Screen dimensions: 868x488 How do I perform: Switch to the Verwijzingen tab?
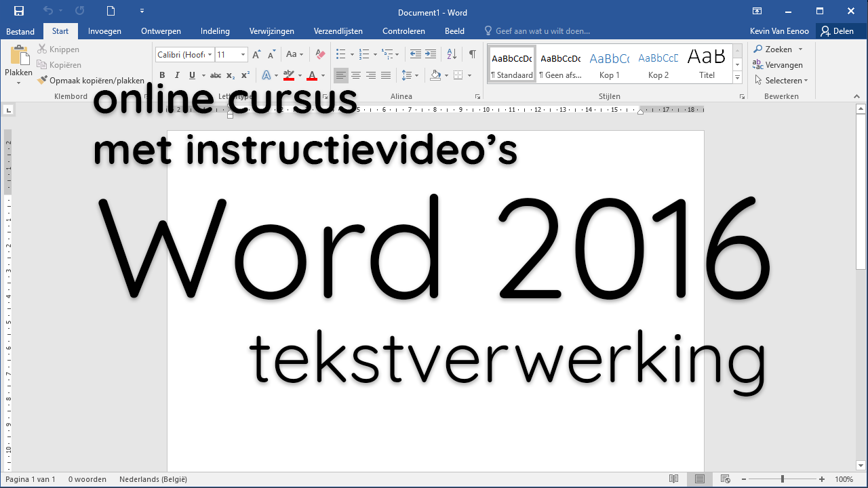coord(271,31)
